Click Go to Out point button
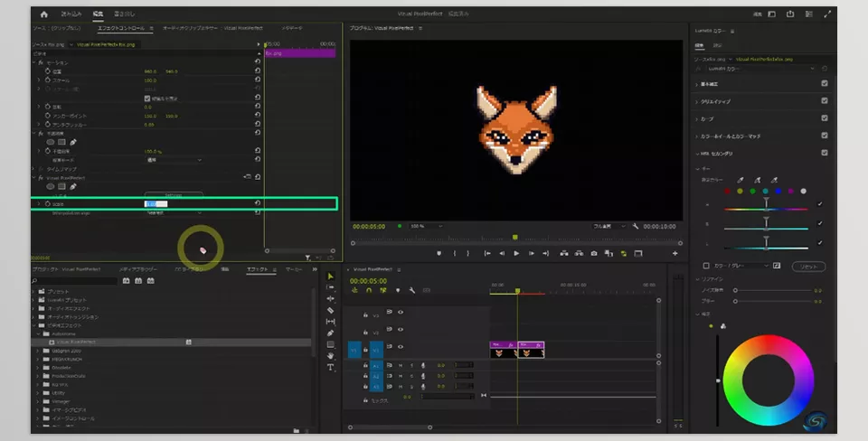This screenshot has height=441, width=868. pos(545,253)
